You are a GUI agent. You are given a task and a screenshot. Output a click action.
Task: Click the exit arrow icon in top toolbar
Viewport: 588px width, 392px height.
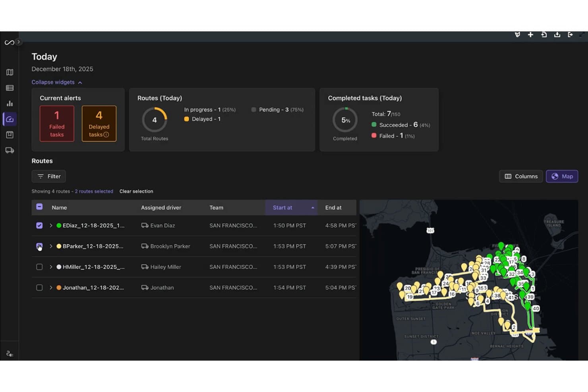570,35
